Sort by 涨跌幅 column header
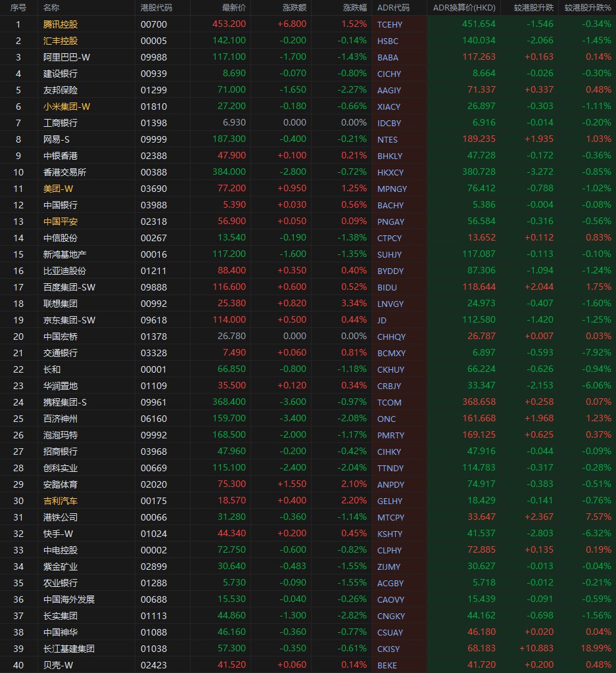The image size is (616, 673). click(x=355, y=8)
